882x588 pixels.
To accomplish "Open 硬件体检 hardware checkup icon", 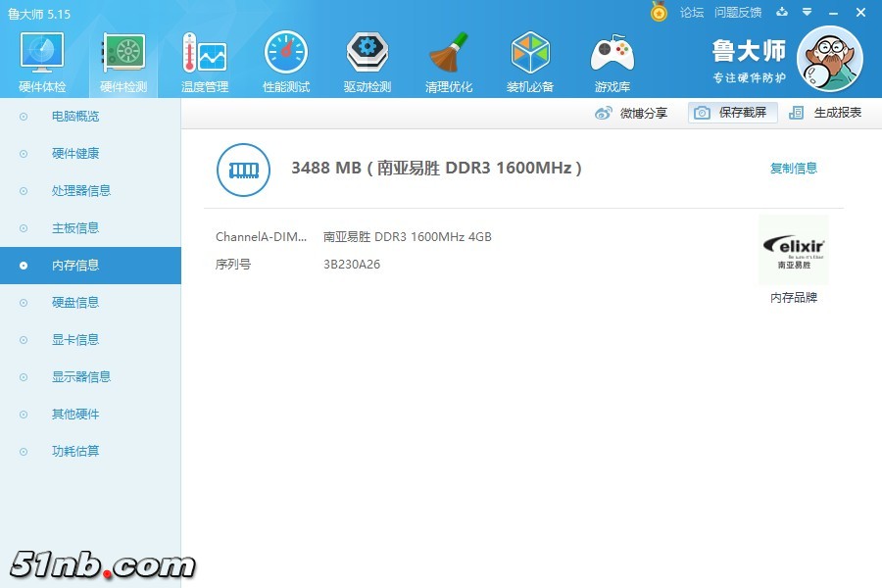I will pyautogui.click(x=42, y=56).
